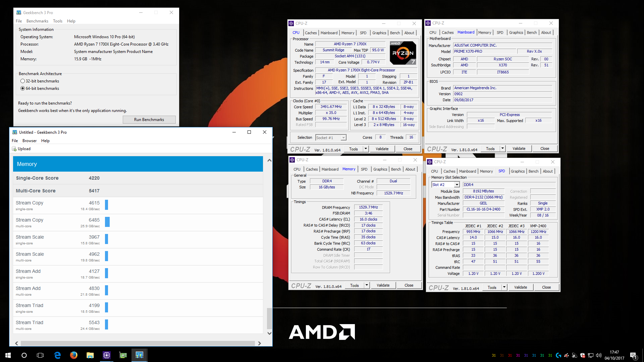The width and height of the screenshot is (644, 362).
Task: Click the Upload icon in Geekbench results
Action: (x=14, y=149)
